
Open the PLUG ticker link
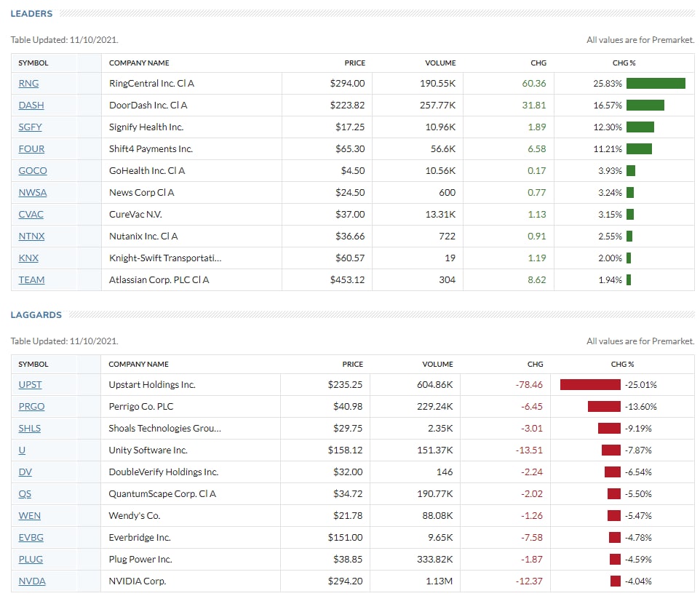pos(31,560)
